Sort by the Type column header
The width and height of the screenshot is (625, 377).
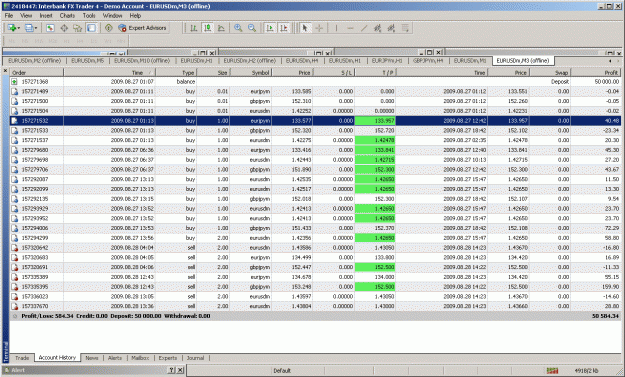tap(176, 73)
